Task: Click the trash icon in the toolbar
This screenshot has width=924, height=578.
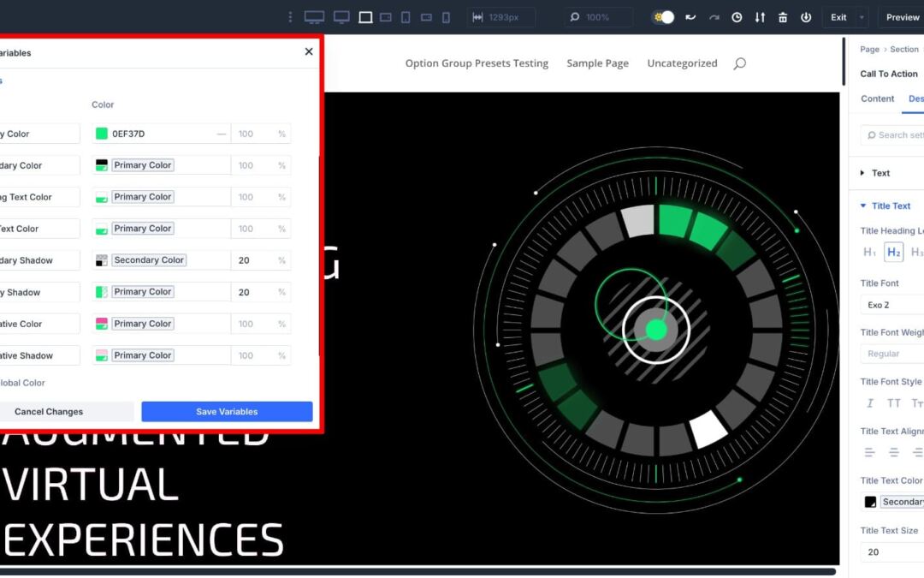Action: click(783, 16)
